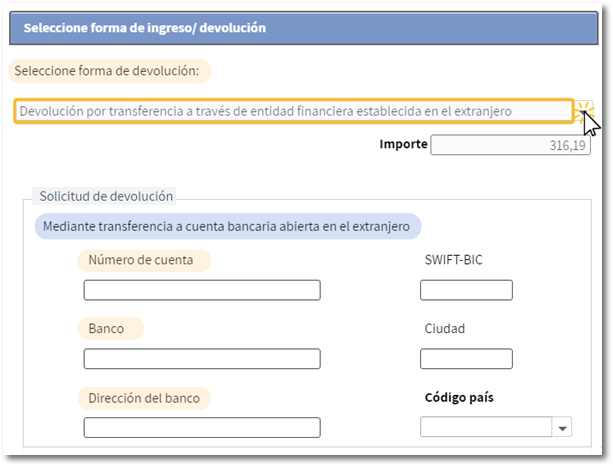This screenshot has height=466, width=613.
Task: Click the 'Devolución por transferencia' selection field
Action: [293, 111]
